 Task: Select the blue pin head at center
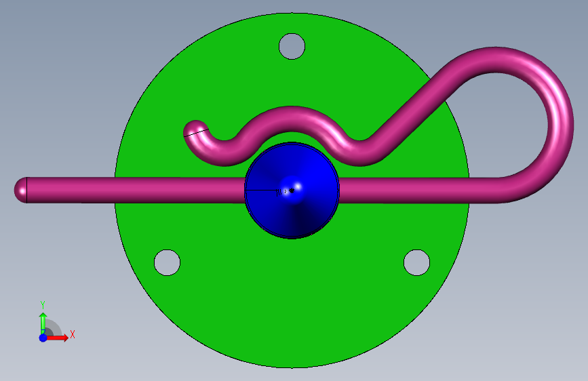click(x=292, y=190)
